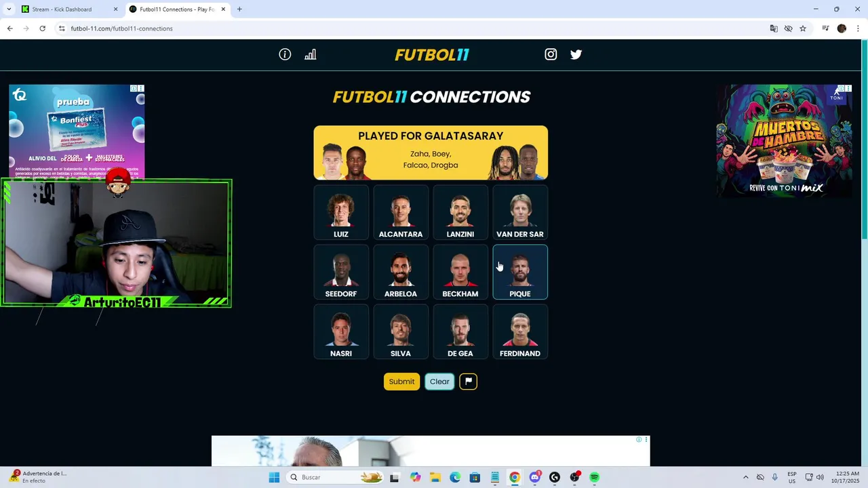868x488 pixels.
Task: Click the Chrome icon in the taskbar
Action: (x=515, y=477)
